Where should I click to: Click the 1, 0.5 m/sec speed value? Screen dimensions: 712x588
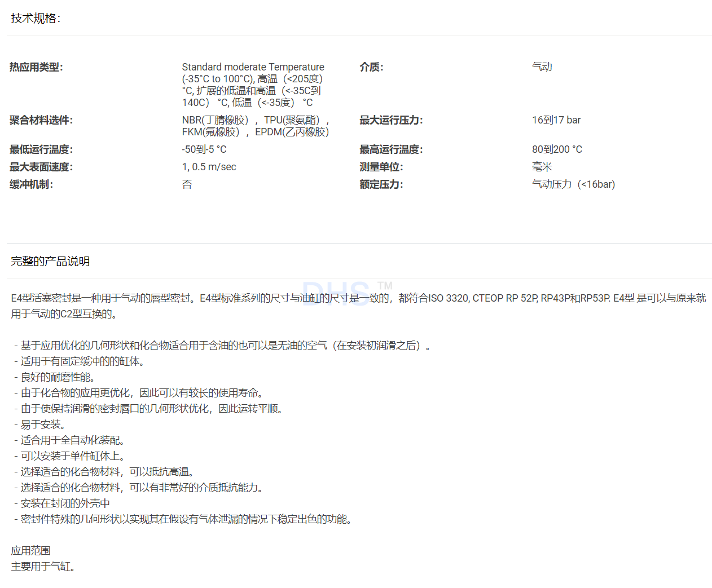pyautogui.click(x=209, y=167)
